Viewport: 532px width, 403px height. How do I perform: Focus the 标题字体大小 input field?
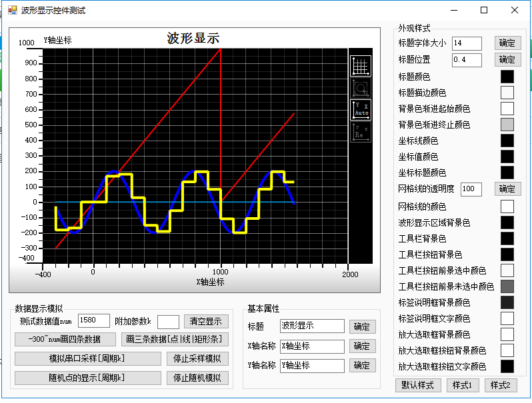(x=467, y=43)
